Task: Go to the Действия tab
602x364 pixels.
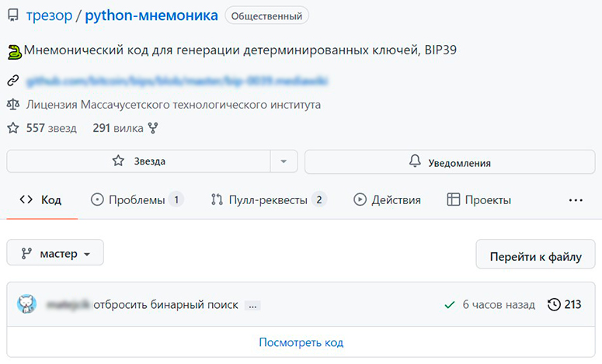Action: (387, 200)
